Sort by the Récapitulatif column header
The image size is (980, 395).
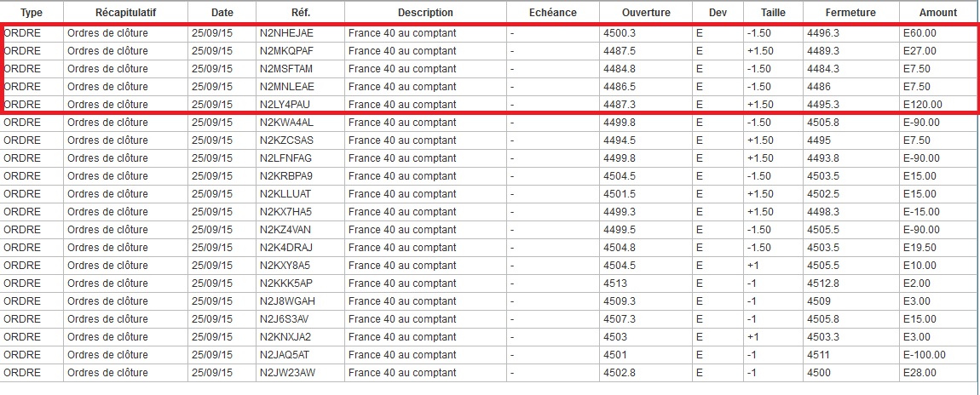coord(125,13)
